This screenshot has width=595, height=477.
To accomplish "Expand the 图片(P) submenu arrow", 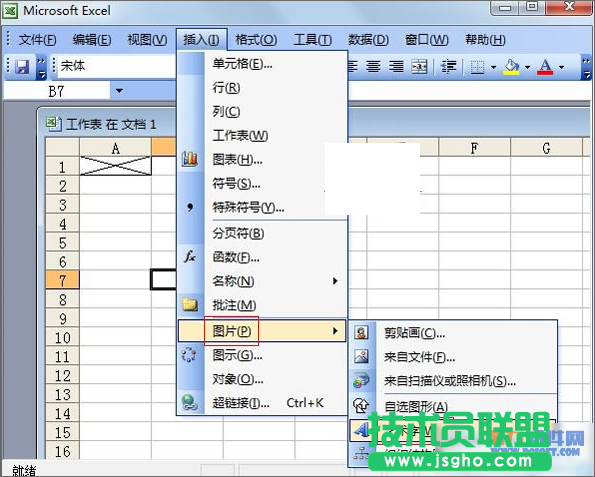I will [x=335, y=331].
